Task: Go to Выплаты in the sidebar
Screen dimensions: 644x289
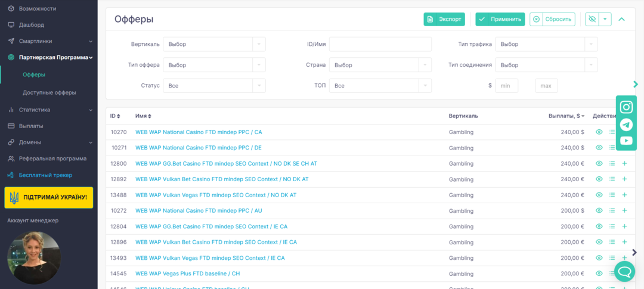Action: pyautogui.click(x=31, y=126)
